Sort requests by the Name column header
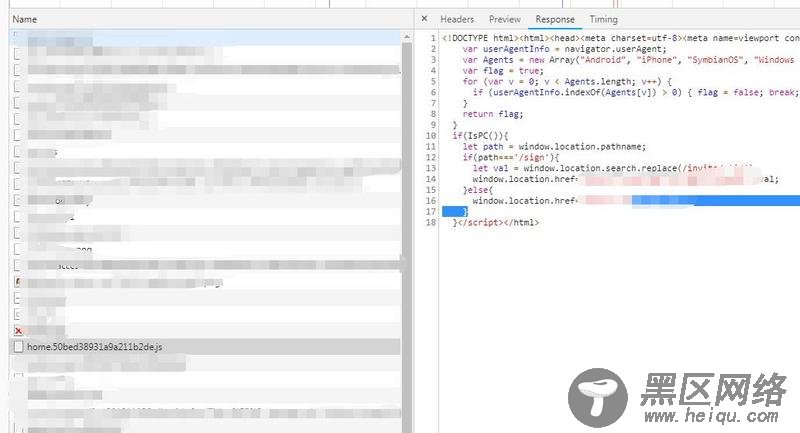 (x=24, y=19)
